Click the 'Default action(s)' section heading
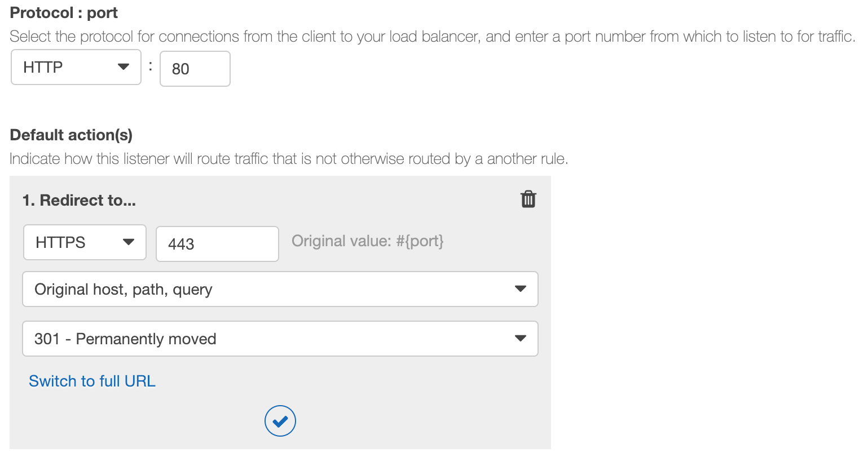This screenshot has height=453, width=868. 71,135
